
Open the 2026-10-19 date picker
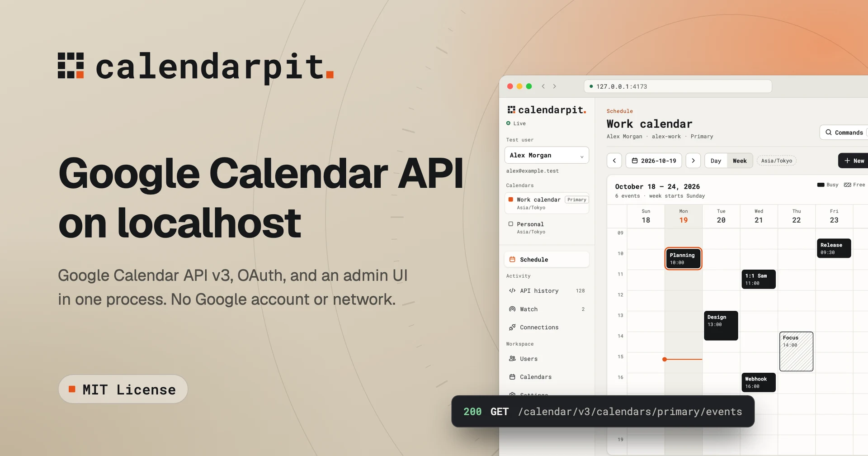(x=654, y=161)
